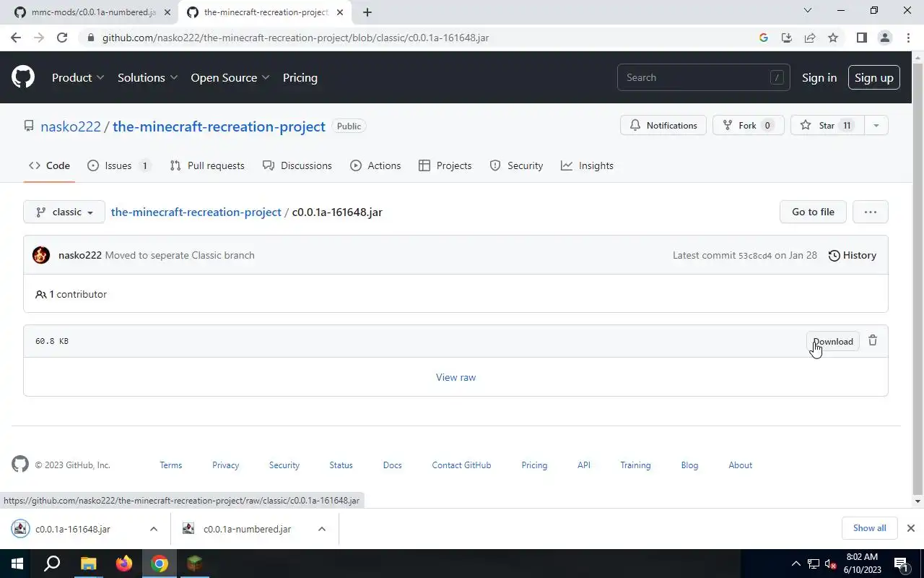Image resolution: width=924 pixels, height=578 pixels.
Task: Click the GitHub footer logo
Action: point(20,465)
